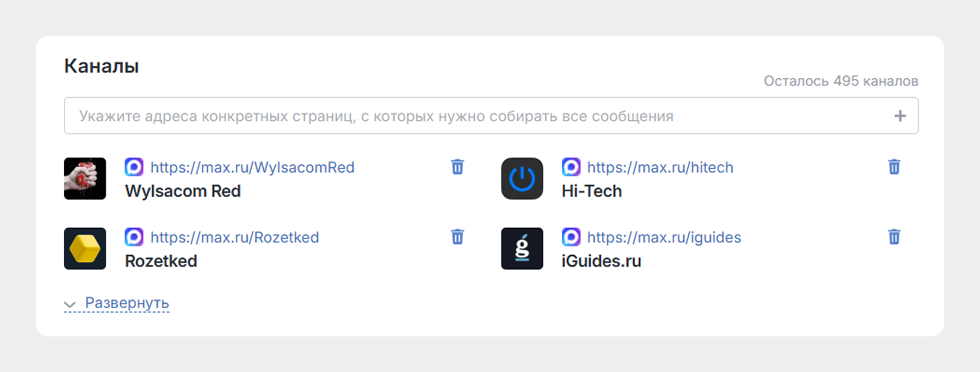Remove the Hi-Tech channel with trash icon
Screen dimensions: 980x372
[894, 167]
